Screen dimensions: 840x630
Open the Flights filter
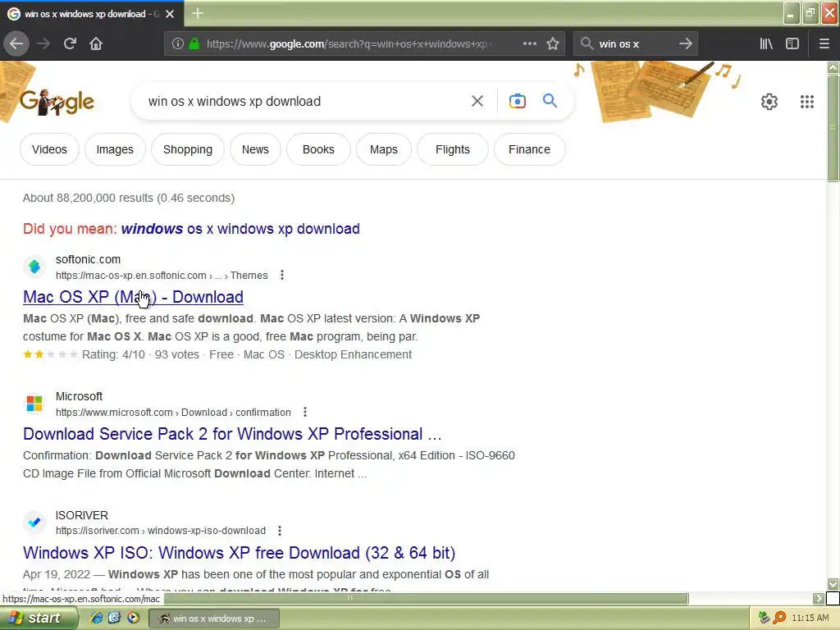click(x=452, y=149)
